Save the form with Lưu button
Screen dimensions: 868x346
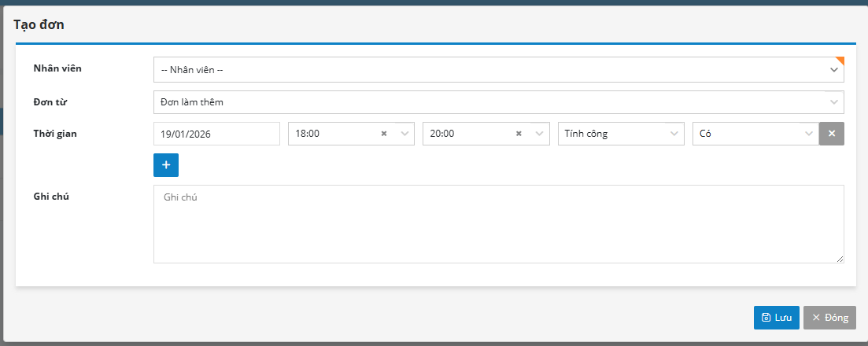click(777, 318)
